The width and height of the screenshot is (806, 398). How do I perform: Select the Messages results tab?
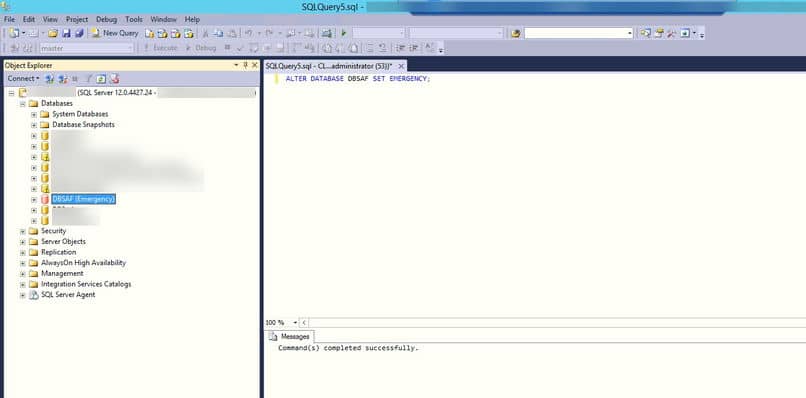tap(290, 337)
